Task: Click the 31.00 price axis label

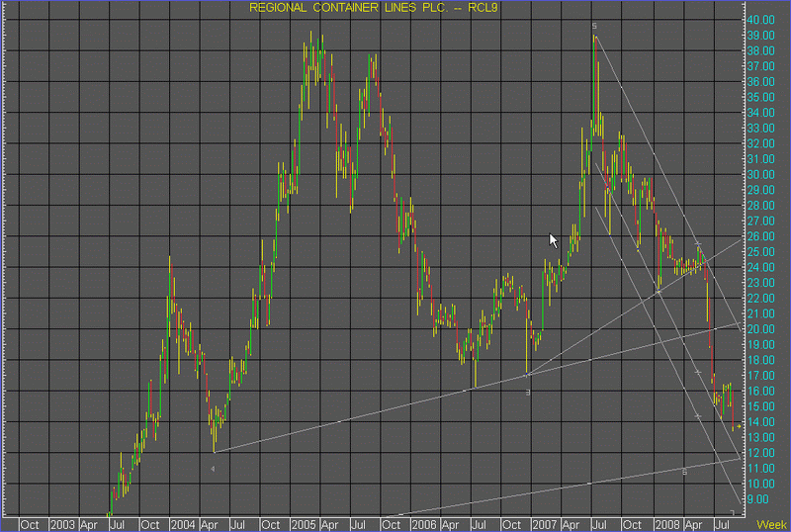Action: [x=760, y=159]
